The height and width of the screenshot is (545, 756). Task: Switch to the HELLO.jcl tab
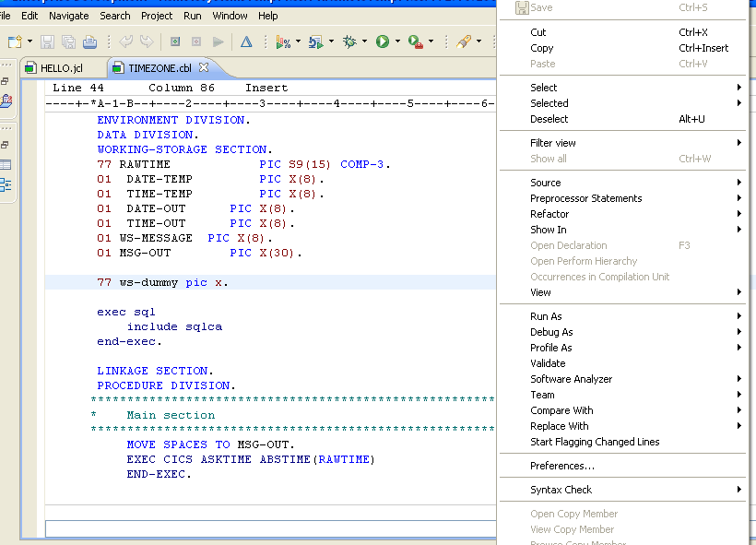[x=61, y=68]
